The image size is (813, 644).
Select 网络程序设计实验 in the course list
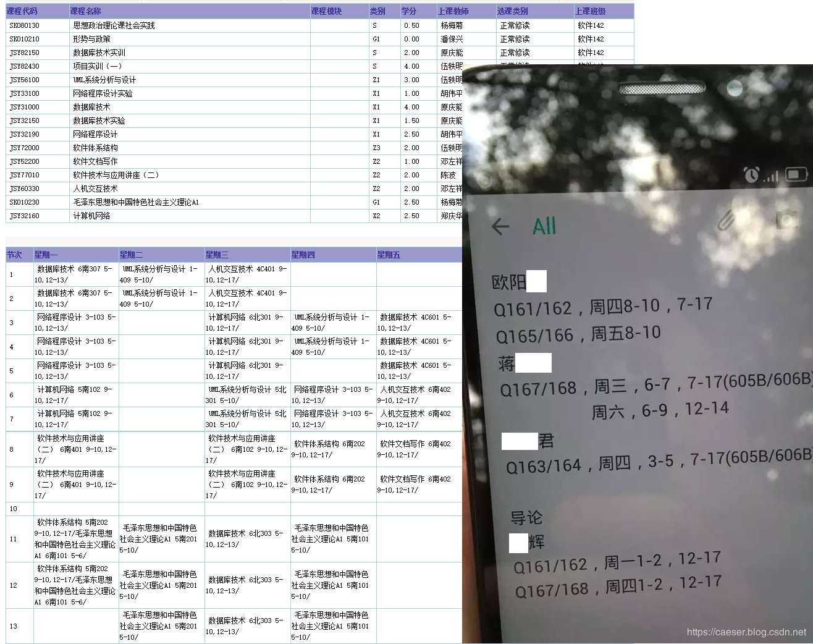103,93
